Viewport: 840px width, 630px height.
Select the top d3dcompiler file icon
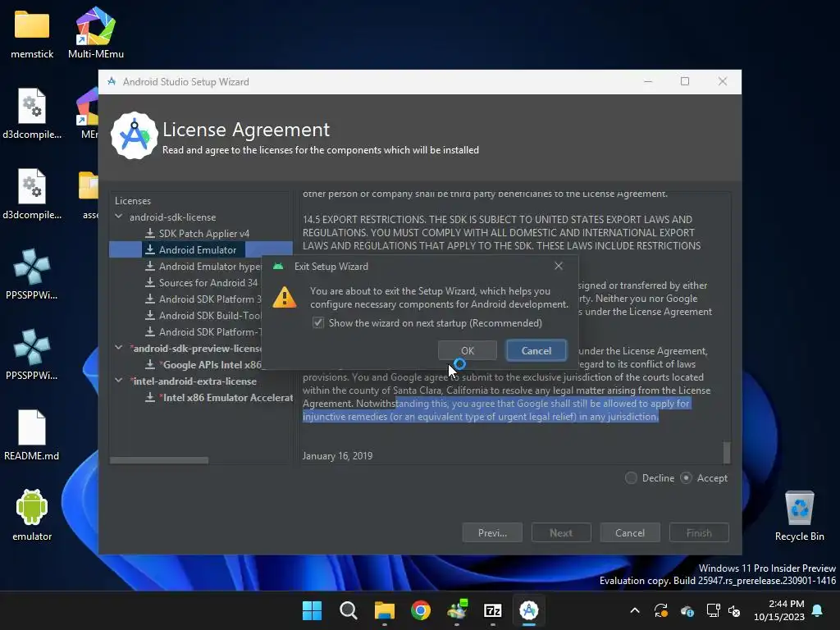tap(32, 114)
